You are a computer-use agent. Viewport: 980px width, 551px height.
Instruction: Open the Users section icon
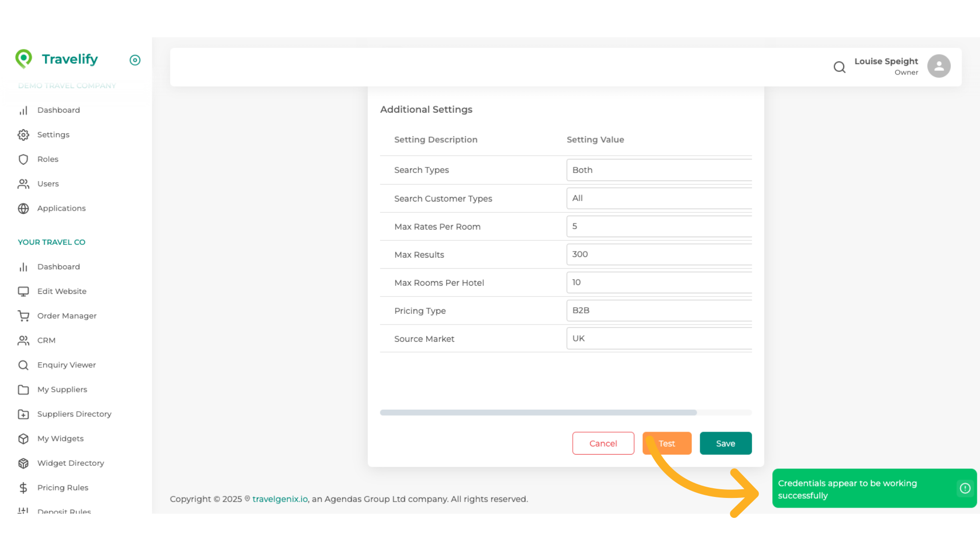pyautogui.click(x=23, y=184)
